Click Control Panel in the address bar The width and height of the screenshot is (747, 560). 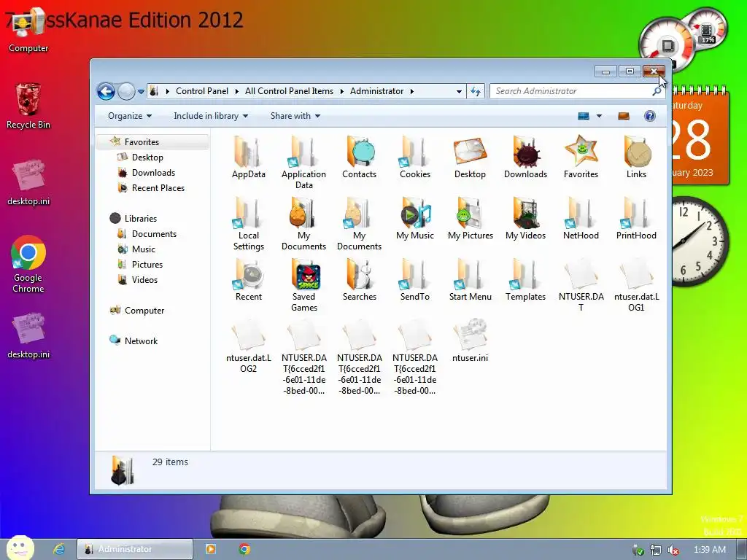(x=202, y=91)
